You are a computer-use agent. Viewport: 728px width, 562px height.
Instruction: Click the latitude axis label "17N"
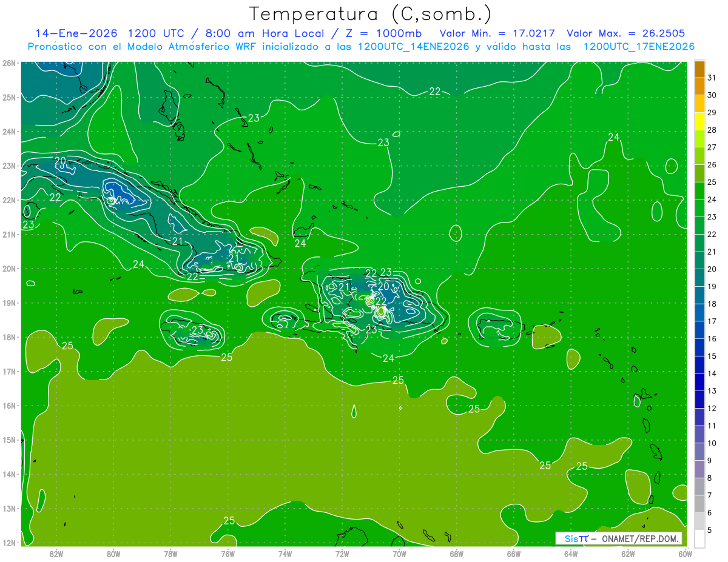pyautogui.click(x=9, y=371)
